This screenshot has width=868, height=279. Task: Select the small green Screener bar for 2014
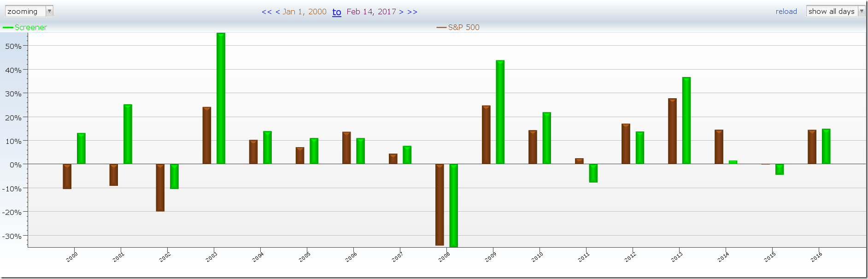pyautogui.click(x=733, y=162)
